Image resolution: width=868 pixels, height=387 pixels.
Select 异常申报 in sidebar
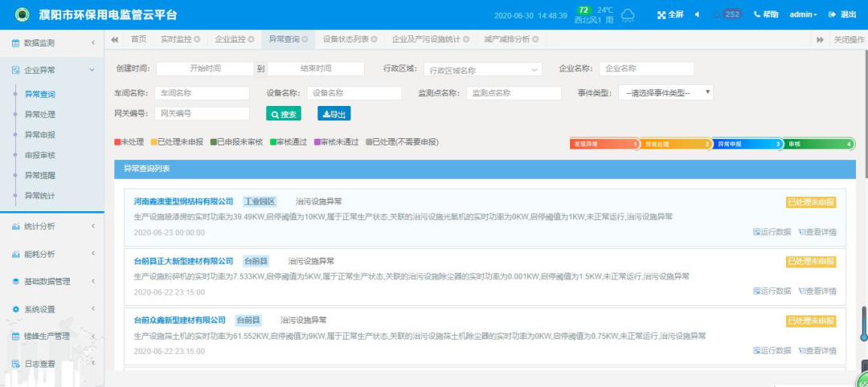[40, 135]
